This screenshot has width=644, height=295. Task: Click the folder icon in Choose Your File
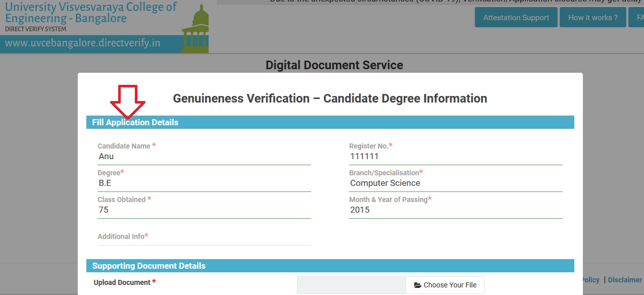tap(417, 285)
